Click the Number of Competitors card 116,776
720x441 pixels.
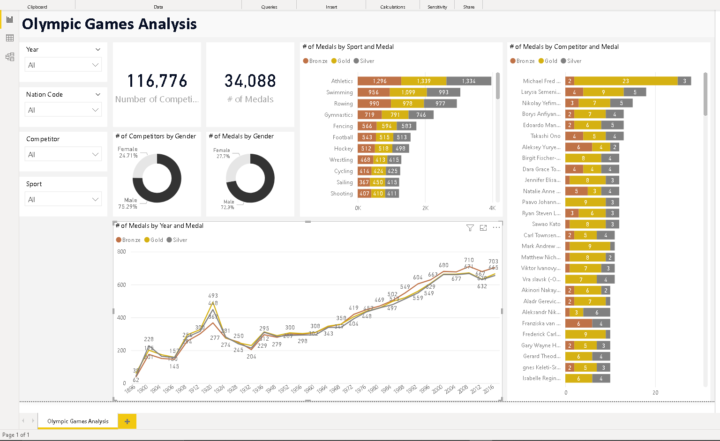coord(157,85)
